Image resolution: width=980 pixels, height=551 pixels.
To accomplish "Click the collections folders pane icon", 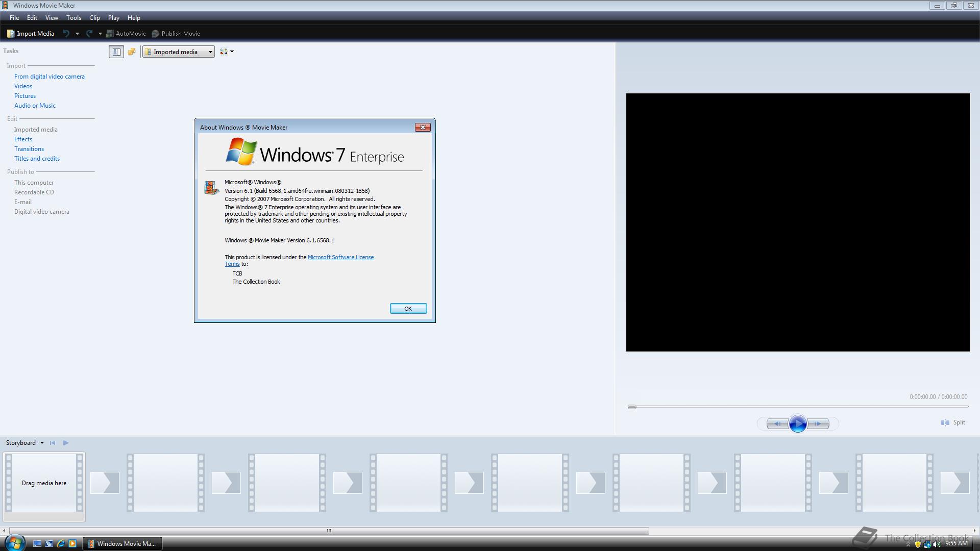I will (132, 52).
